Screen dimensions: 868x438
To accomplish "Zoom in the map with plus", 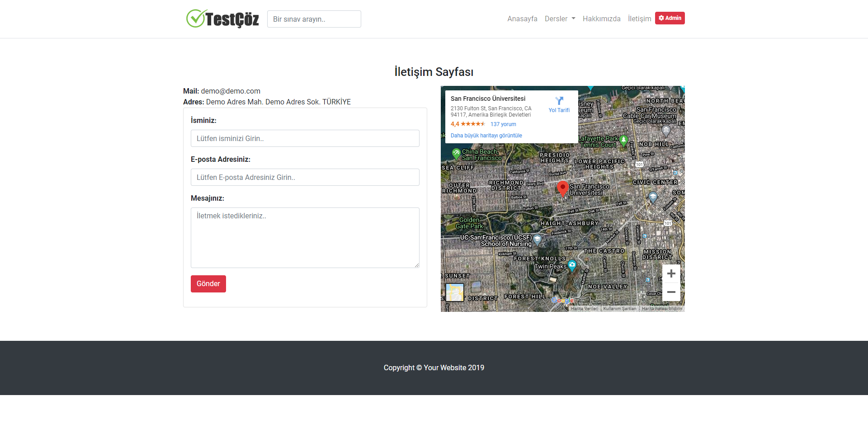I will (671, 273).
